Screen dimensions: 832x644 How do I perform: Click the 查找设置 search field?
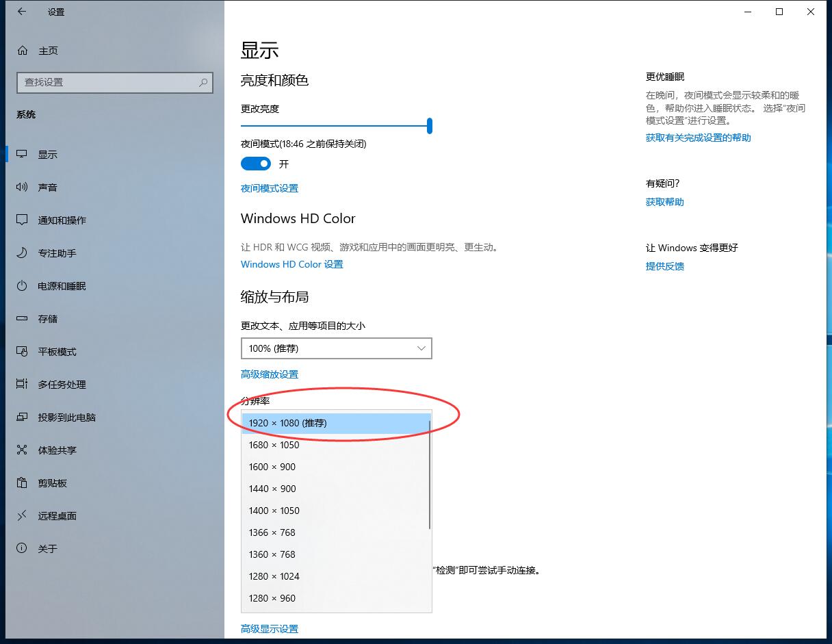pyautogui.click(x=115, y=82)
